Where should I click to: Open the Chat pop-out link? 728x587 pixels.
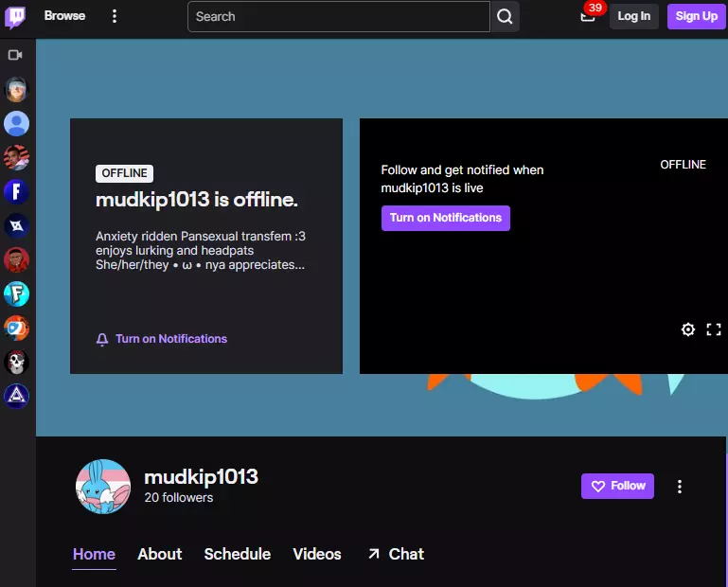click(x=396, y=554)
